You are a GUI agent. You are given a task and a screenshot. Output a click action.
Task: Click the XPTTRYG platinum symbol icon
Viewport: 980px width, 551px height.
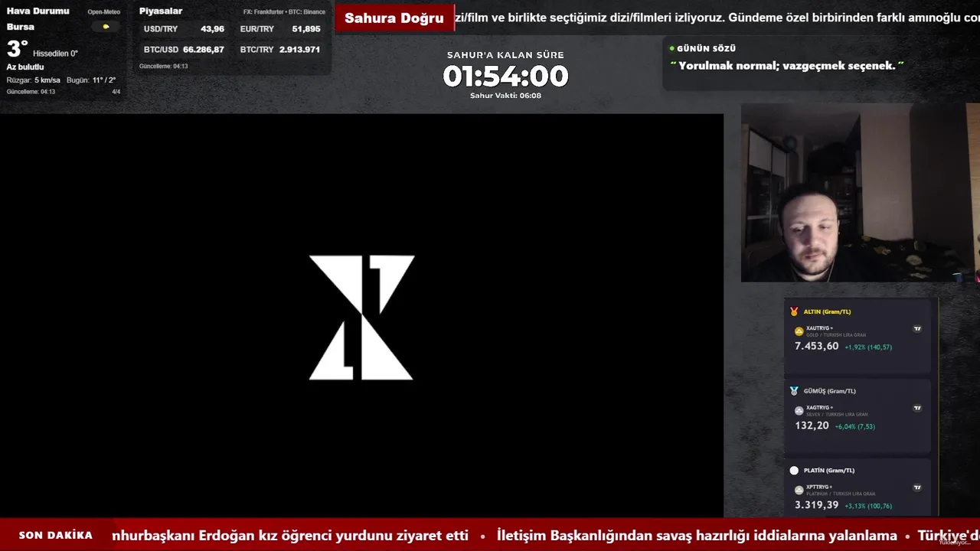coord(799,490)
